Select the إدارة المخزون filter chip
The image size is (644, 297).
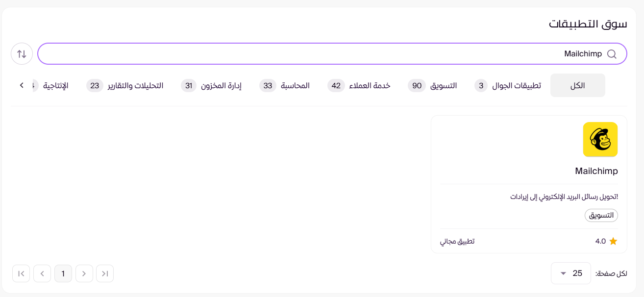point(212,85)
